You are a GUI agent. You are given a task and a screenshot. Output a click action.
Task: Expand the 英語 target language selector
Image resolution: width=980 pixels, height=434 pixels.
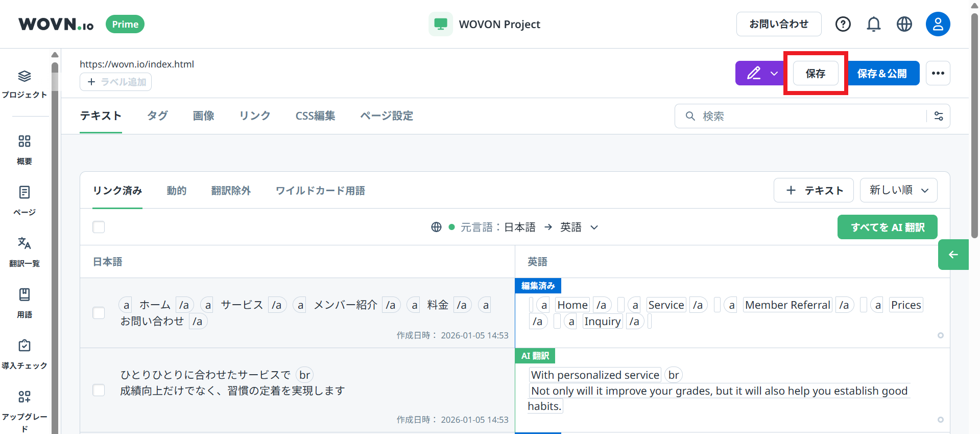coord(579,227)
